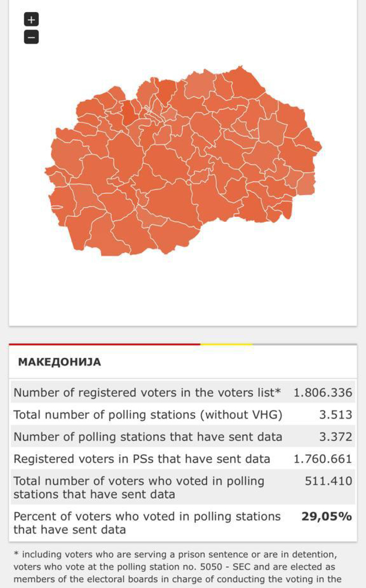366x588 pixels.
Task: Click the yellow segment of the colored bar
Action: tap(226, 344)
